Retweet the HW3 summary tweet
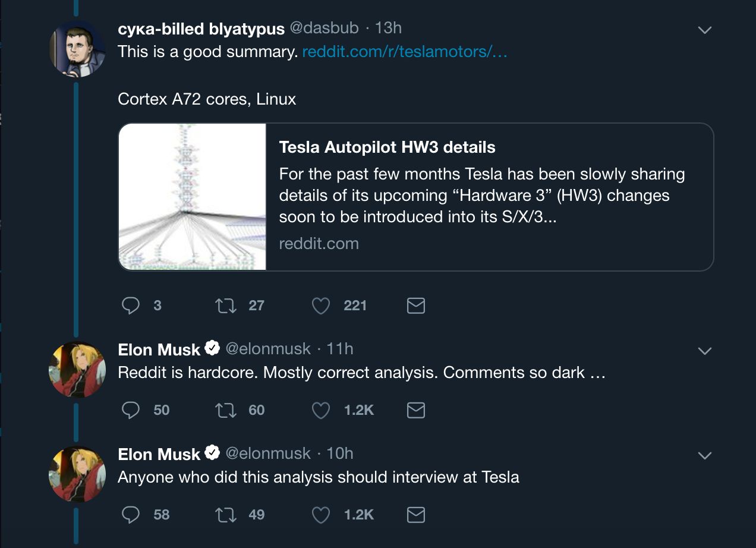 click(225, 306)
